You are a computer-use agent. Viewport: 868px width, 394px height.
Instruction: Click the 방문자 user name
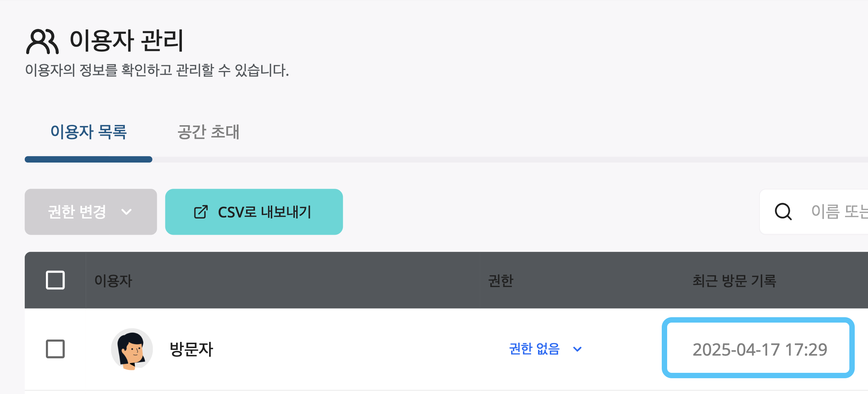tap(192, 349)
